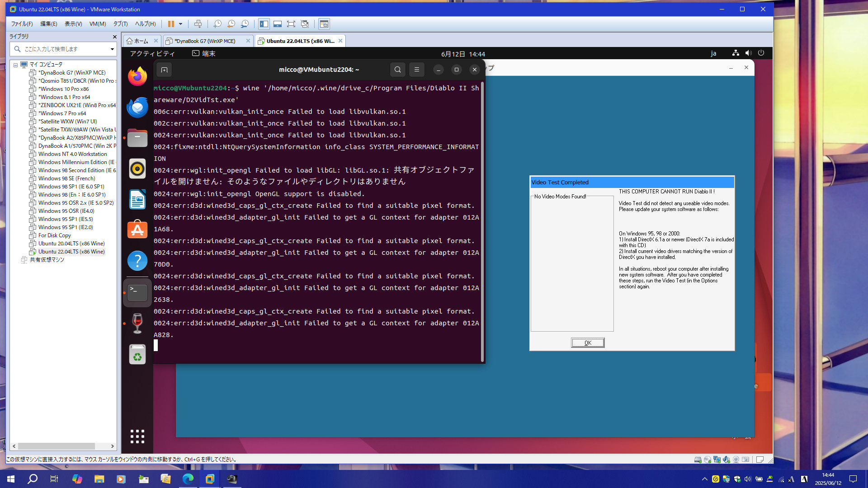Viewport: 868px width, 488px height.
Task: Show applications grid in Ubuntu dock
Action: [137, 436]
